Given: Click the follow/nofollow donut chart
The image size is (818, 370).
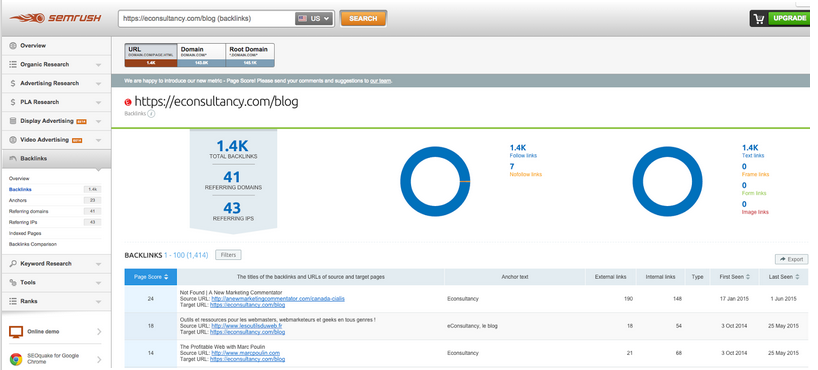Looking at the screenshot, I should coord(435,182).
